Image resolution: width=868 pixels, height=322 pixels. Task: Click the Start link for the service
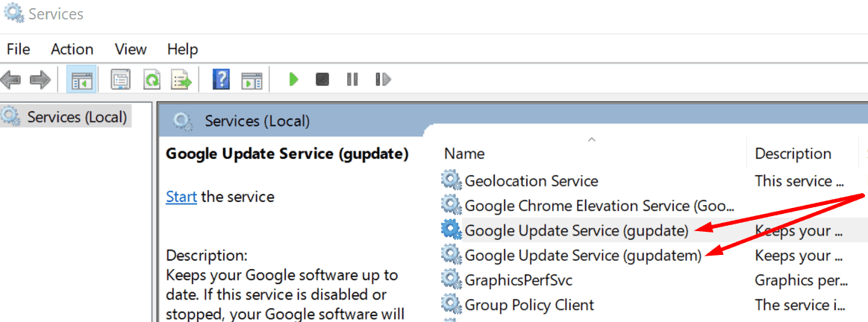[181, 197]
